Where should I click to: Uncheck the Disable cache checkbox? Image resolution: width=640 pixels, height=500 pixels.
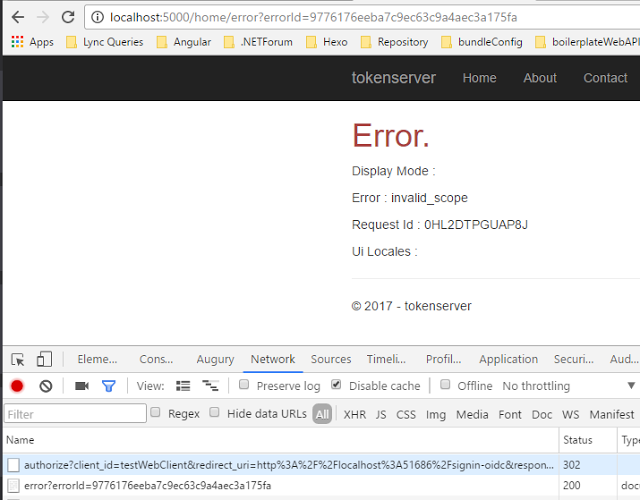coord(336,384)
